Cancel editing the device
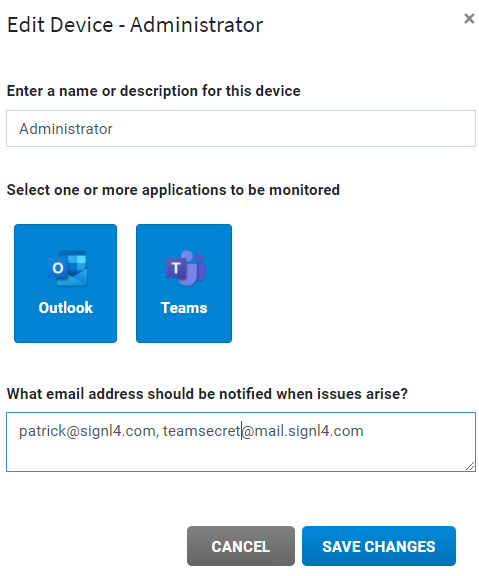 [241, 546]
